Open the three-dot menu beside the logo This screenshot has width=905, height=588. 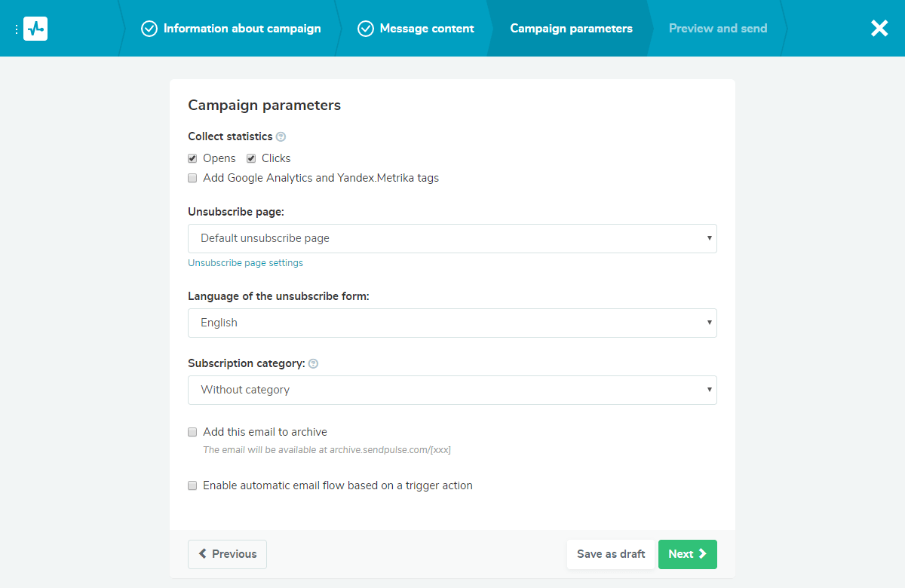coord(16,29)
